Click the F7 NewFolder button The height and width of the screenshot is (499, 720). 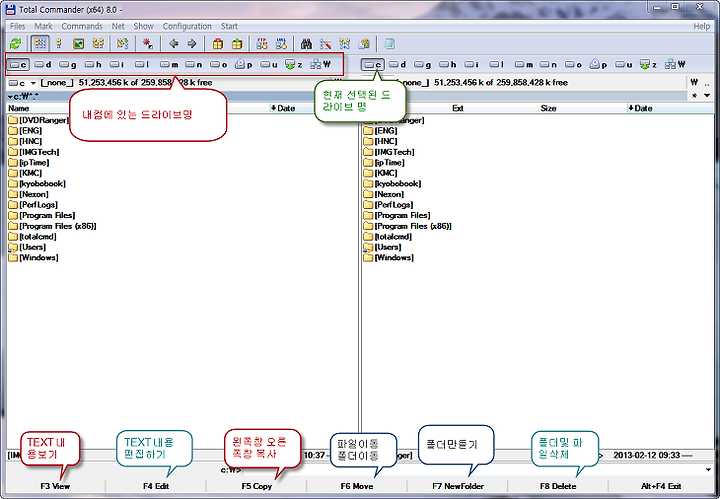[x=458, y=486]
